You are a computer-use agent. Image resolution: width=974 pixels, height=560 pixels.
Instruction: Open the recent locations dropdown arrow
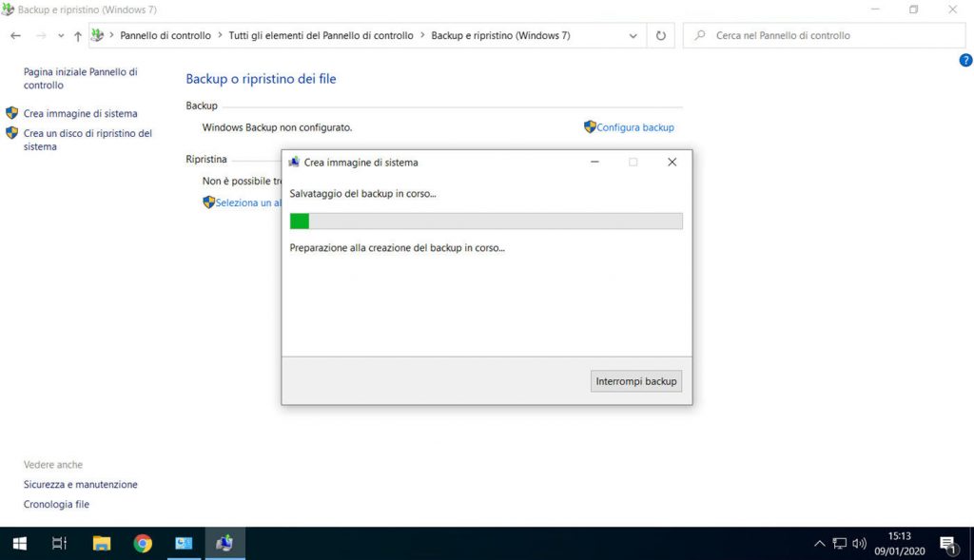[61, 36]
